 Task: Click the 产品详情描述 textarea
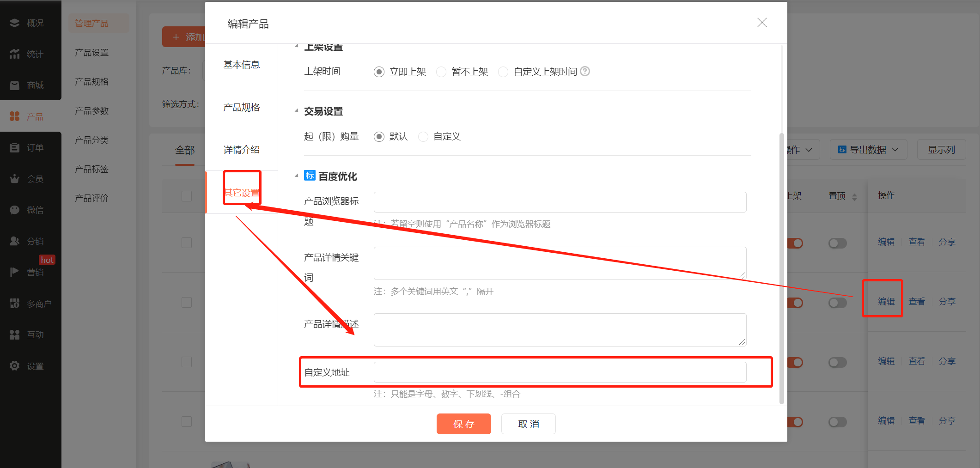point(560,330)
